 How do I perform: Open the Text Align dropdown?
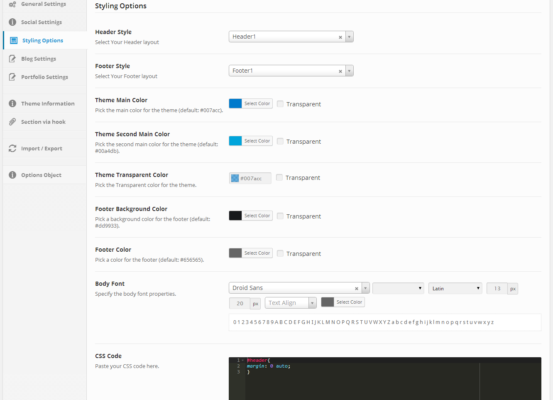point(291,303)
